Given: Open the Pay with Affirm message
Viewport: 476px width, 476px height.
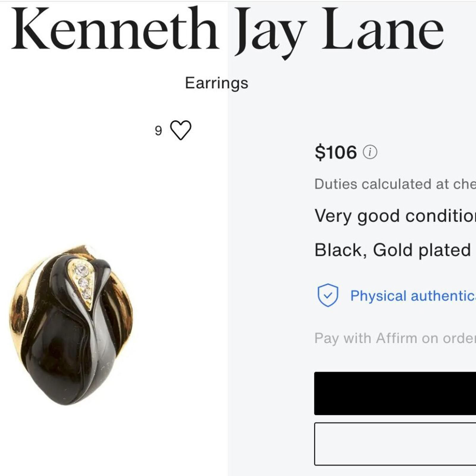Looking at the screenshot, I should [395, 339].
